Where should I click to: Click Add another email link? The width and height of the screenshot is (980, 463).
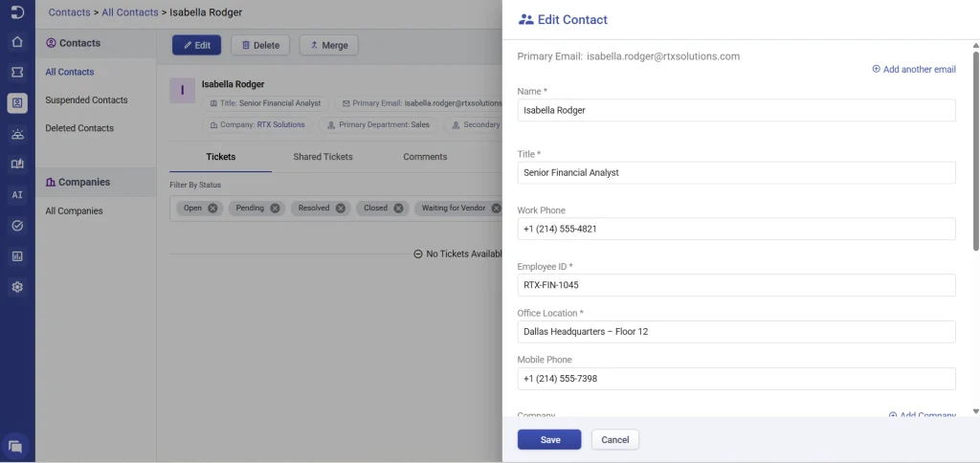point(914,70)
